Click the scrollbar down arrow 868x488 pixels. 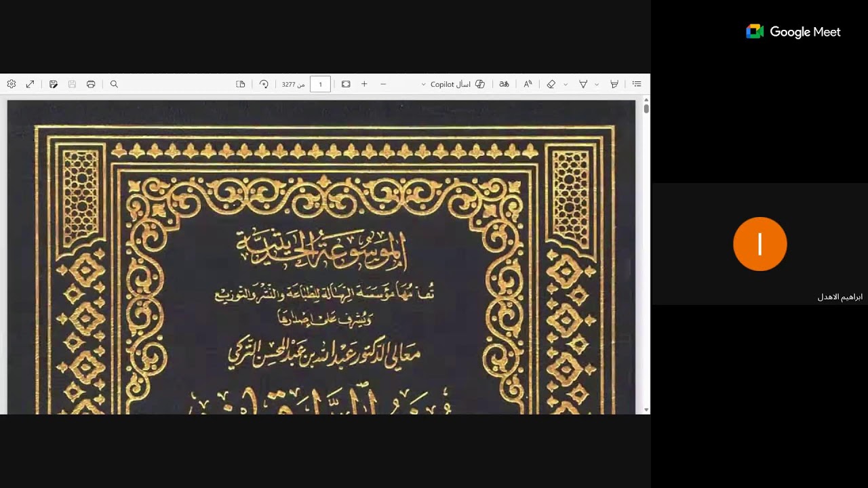coord(646,410)
